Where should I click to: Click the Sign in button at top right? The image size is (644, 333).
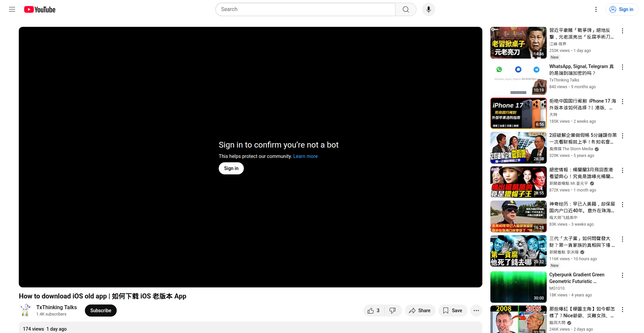pos(622,9)
